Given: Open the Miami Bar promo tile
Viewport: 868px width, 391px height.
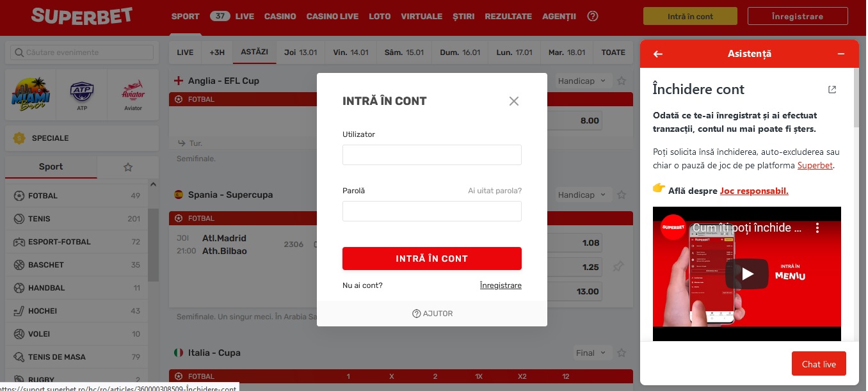Looking at the screenshot, I should click(x=30, y=95).
